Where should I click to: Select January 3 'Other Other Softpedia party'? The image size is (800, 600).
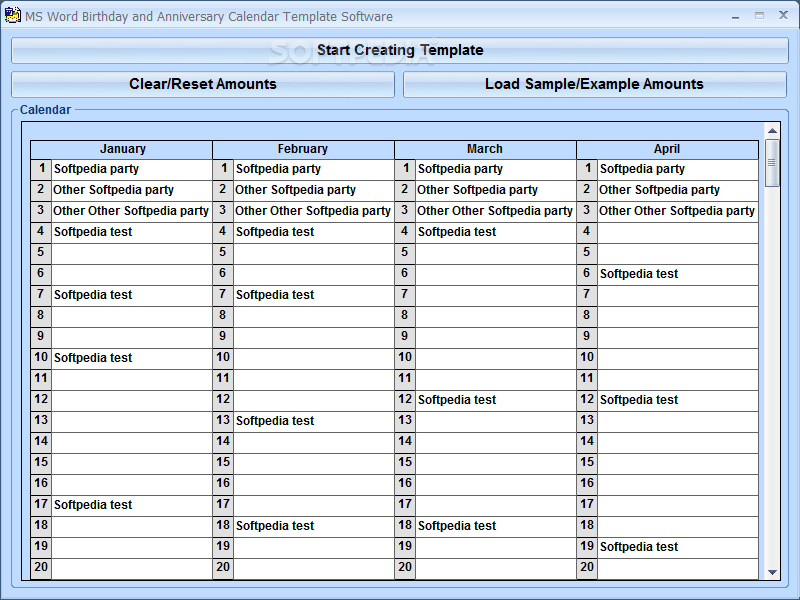pyautogui.click(x=132, y=211)
